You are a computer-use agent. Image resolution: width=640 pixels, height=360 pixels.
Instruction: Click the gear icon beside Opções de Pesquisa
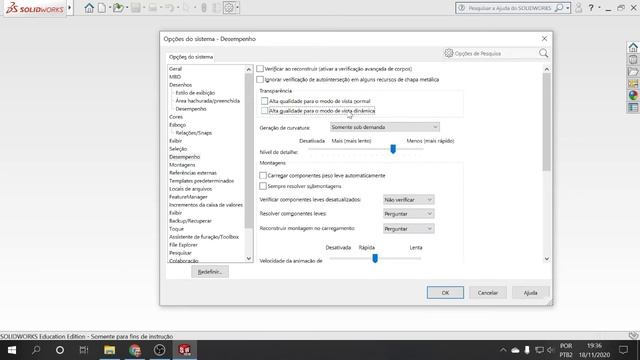[449, 53]
